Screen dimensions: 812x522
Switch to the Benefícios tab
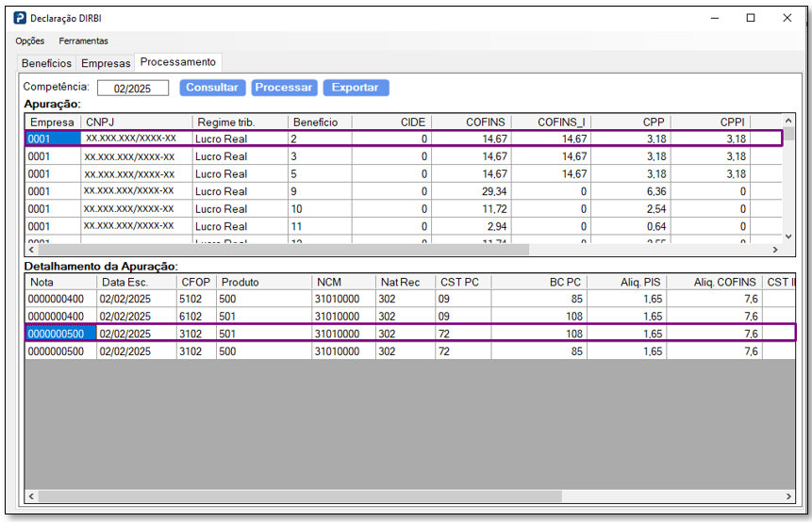click(x=47, y=63)
